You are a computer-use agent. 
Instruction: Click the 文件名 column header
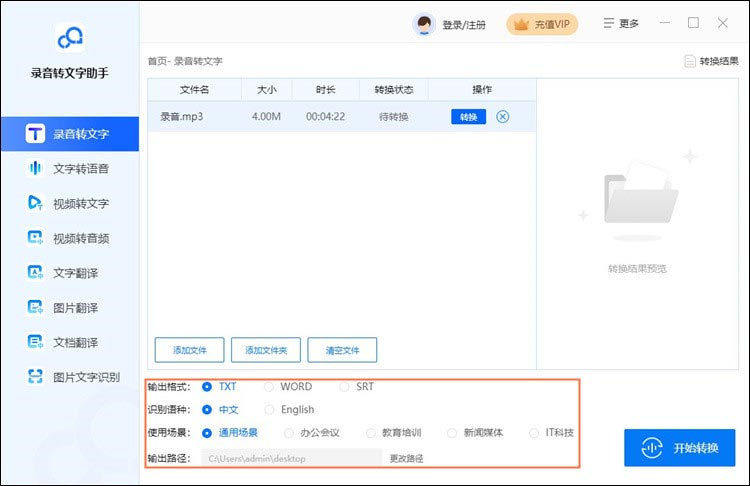click(x=194, y=89)
